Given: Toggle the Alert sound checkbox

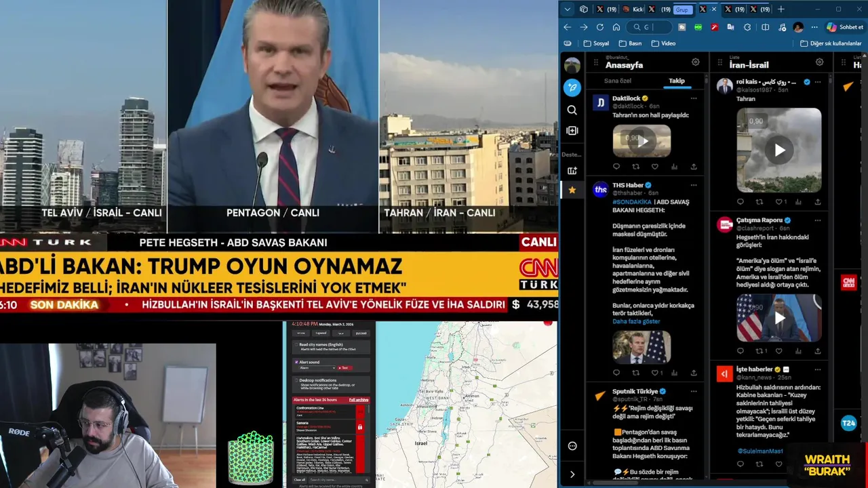Looking at the screenshot, I should click(296, 363).
